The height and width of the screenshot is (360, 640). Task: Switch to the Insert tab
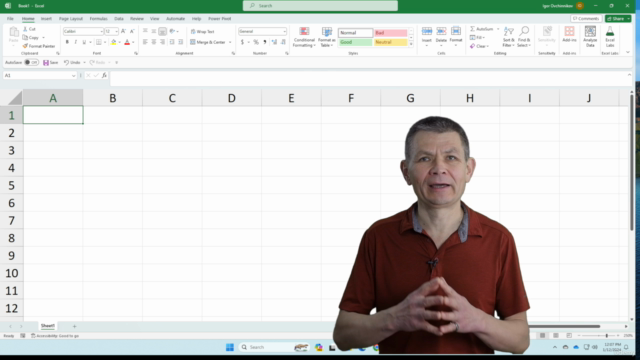46,19
